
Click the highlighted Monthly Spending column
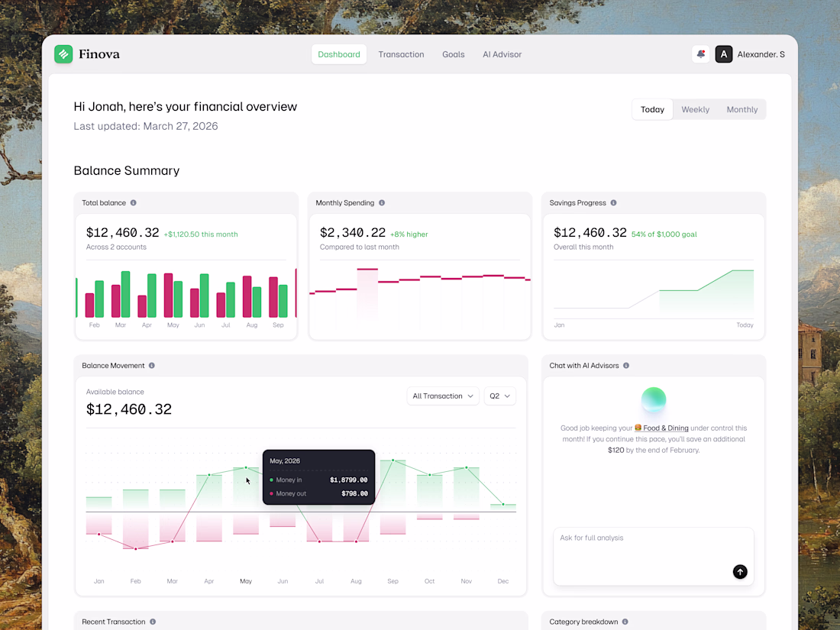(x=367, y=295)
